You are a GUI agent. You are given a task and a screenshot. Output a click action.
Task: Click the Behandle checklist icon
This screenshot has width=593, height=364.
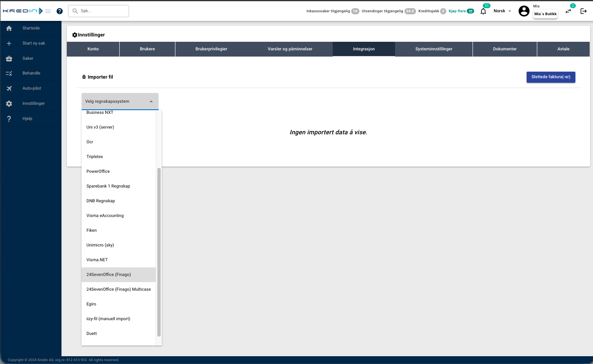click(9, 73)
